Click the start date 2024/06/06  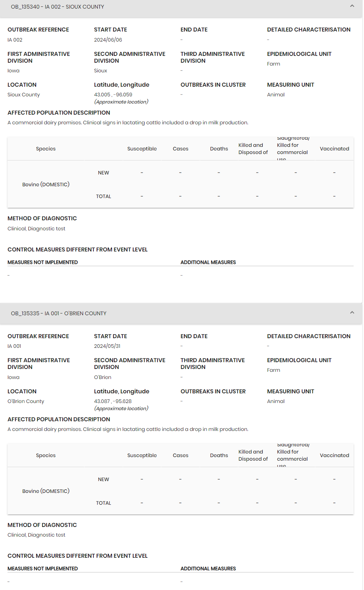(x=108, y=40)
